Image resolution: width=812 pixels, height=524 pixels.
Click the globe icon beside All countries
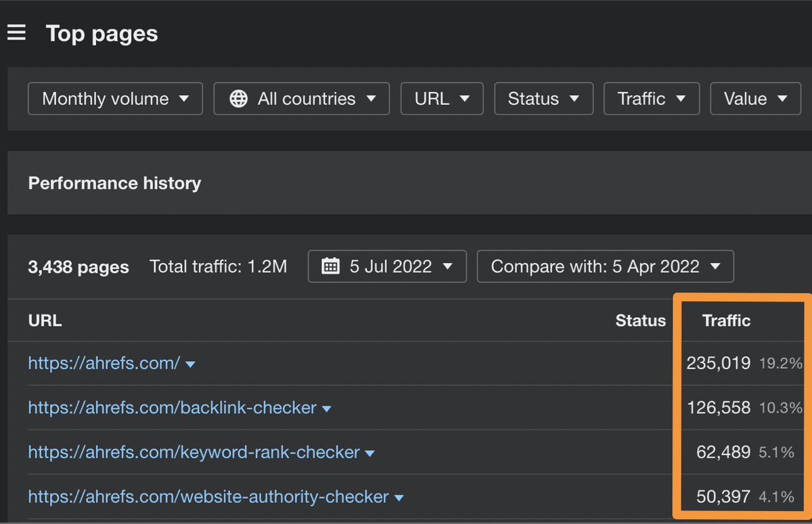[x=238, y=99]
